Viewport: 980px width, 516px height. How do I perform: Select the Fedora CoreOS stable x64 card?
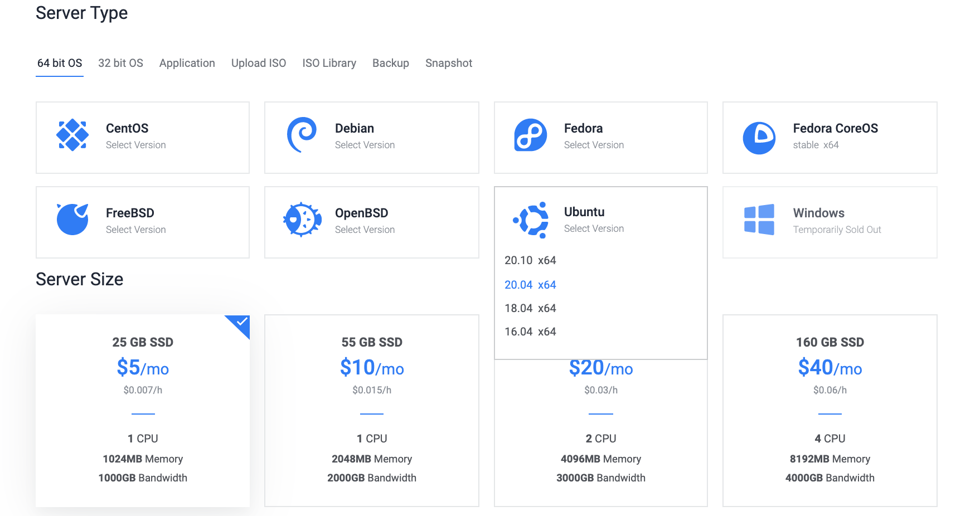(x=829, y=138)
